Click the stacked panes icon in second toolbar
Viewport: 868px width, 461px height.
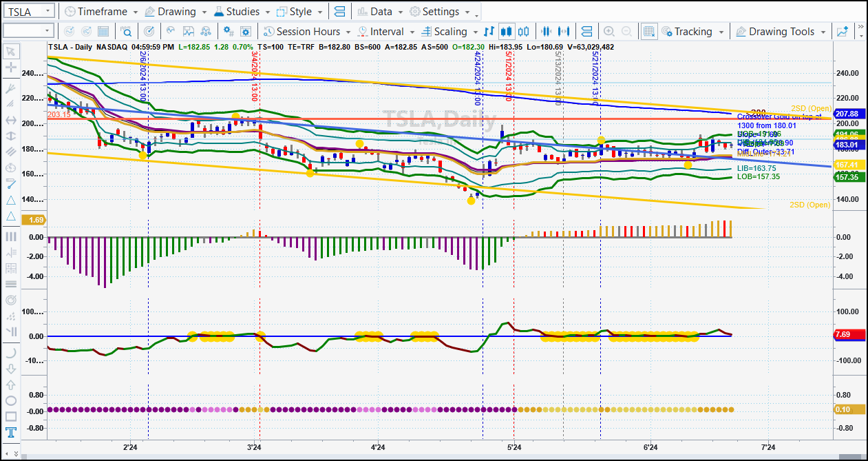point(586,32)
